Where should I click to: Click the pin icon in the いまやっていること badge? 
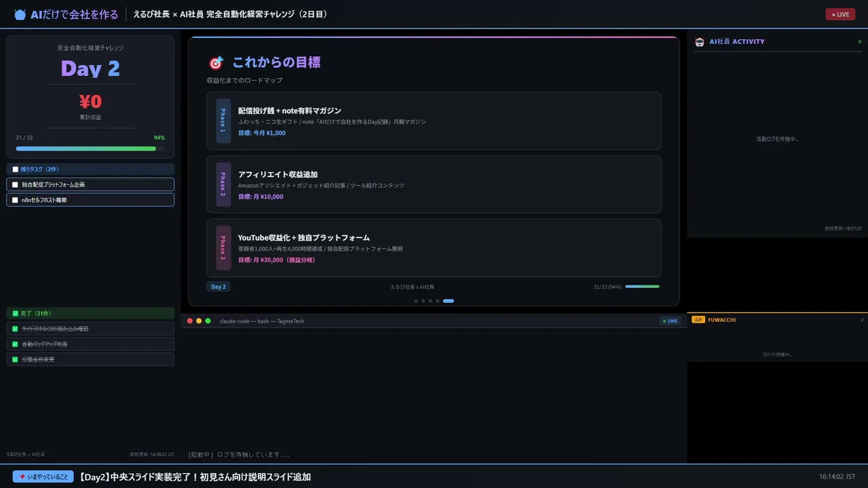coord(22,476)
